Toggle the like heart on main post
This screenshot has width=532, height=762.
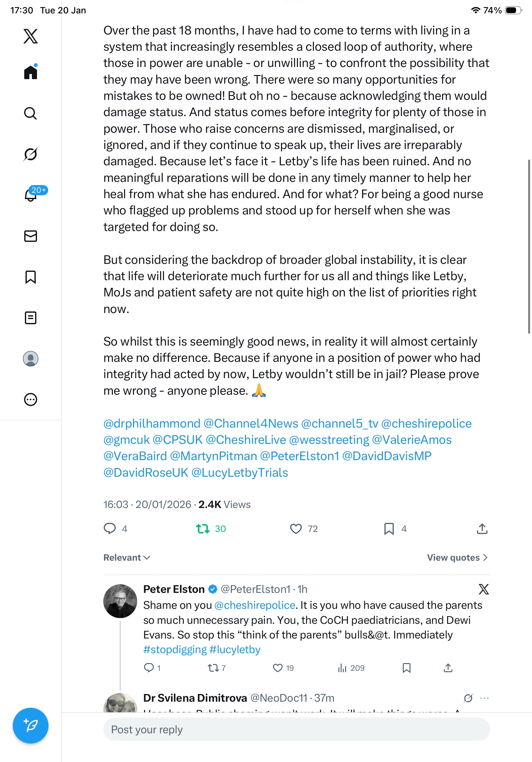tap(296, 529)
